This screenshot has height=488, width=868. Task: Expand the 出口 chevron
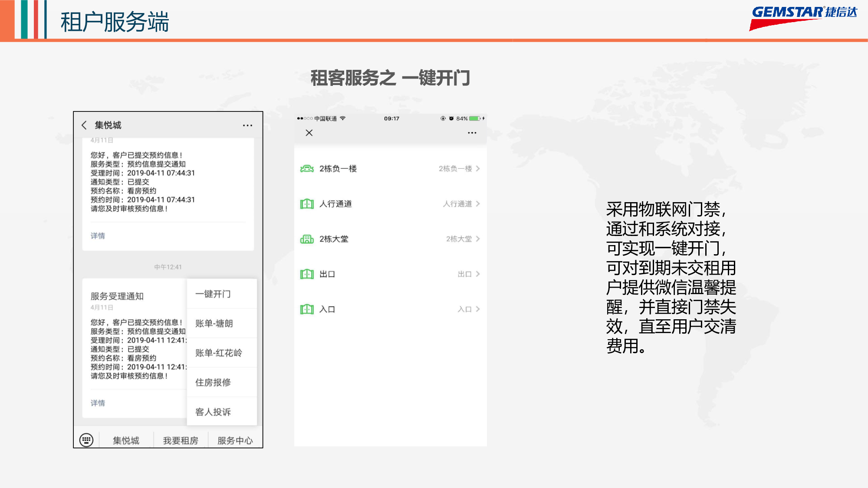tap(478, 274)
